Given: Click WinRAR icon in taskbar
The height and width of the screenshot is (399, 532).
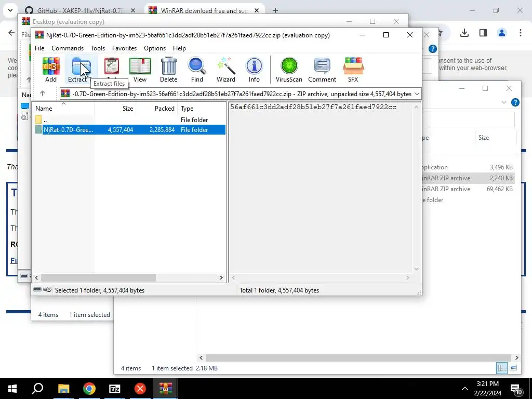Looking at the screenshot, I should pyautogui.click(x=166, y=389).
